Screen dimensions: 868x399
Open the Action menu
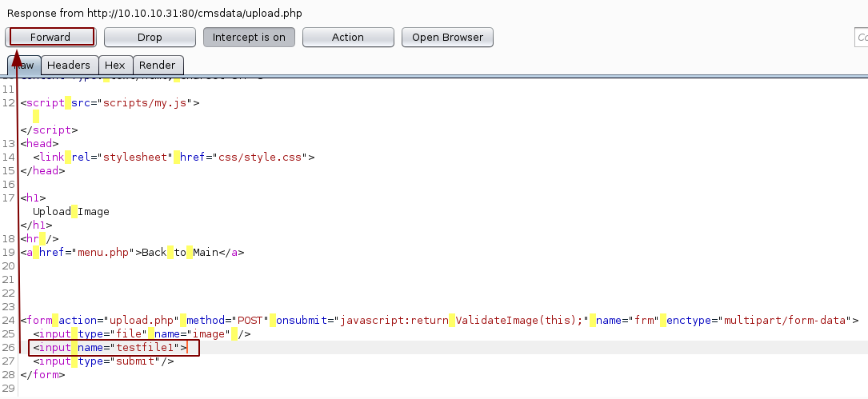(348, 37)
